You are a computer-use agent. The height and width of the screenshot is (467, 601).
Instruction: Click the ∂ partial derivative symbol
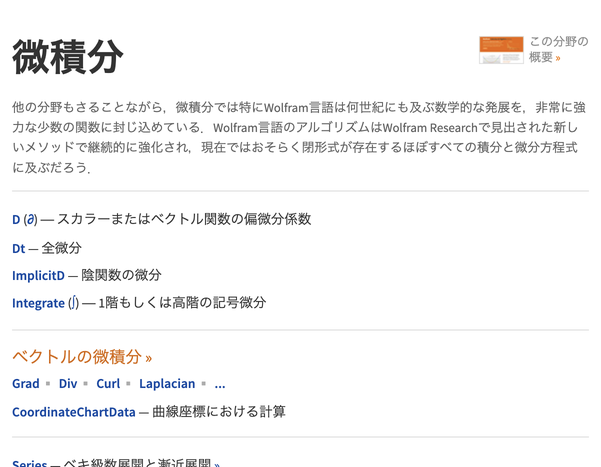[31, 220]
